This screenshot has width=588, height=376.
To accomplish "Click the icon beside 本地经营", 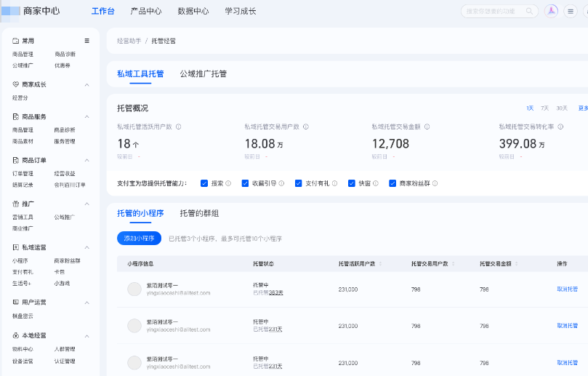I will tap(16, 335).
